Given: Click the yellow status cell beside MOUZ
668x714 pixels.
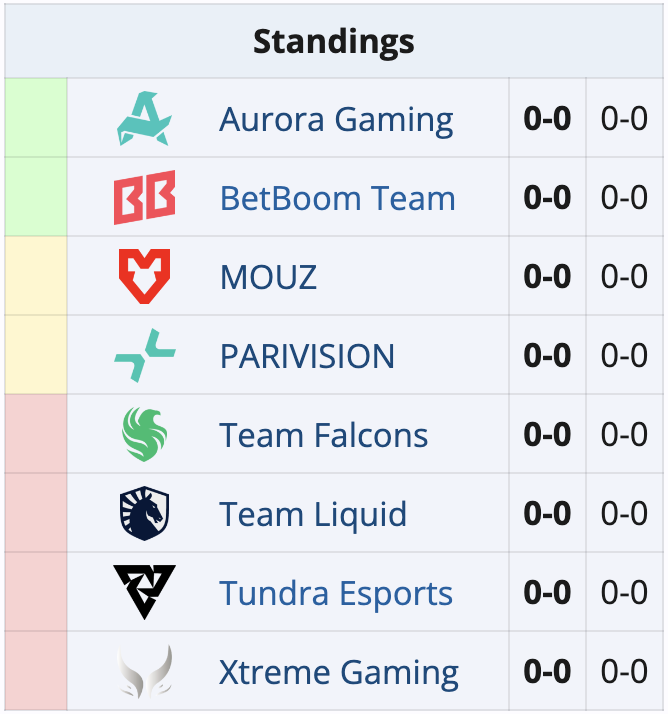Looking at the screenshot, I should click(36, 277).
